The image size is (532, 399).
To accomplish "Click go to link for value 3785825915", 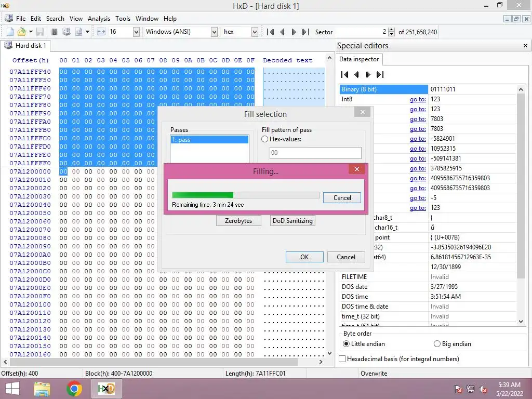I will pyautogui.click(x=418, y=168).
